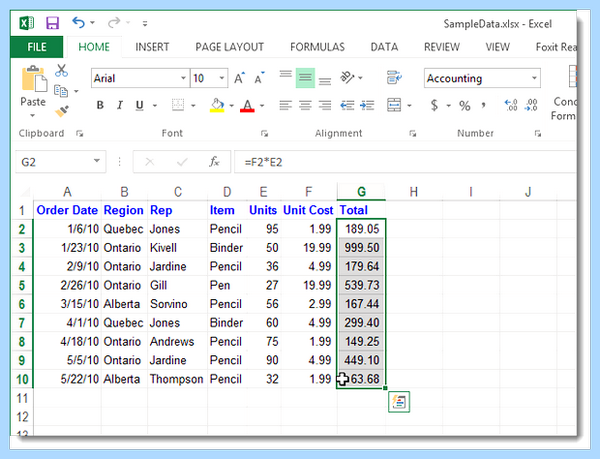600x459 pixels.
Task: Open Name Box G2 dropdown arrow
Action: [97, 161]
